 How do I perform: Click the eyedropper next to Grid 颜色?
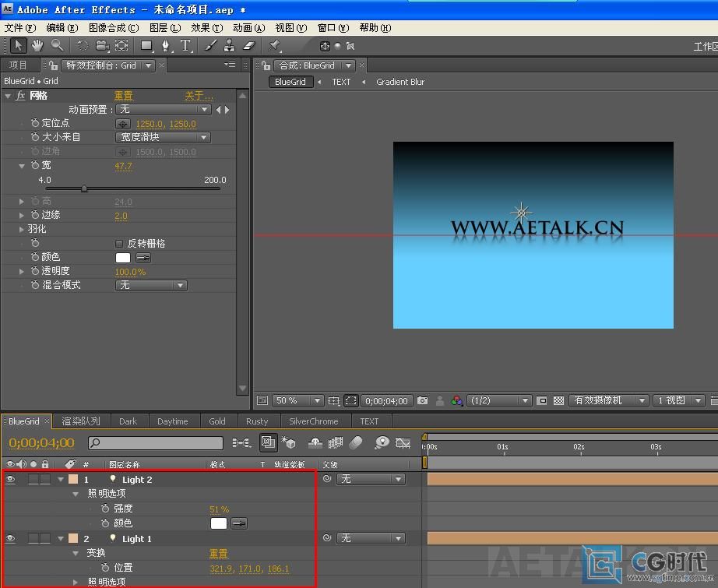(143, 258)
